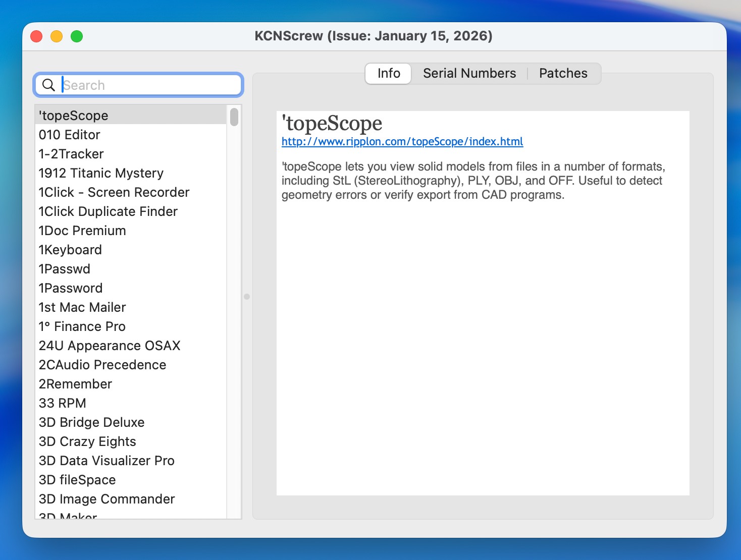Choose 1-2Tracker in the list

coord(71,154)
